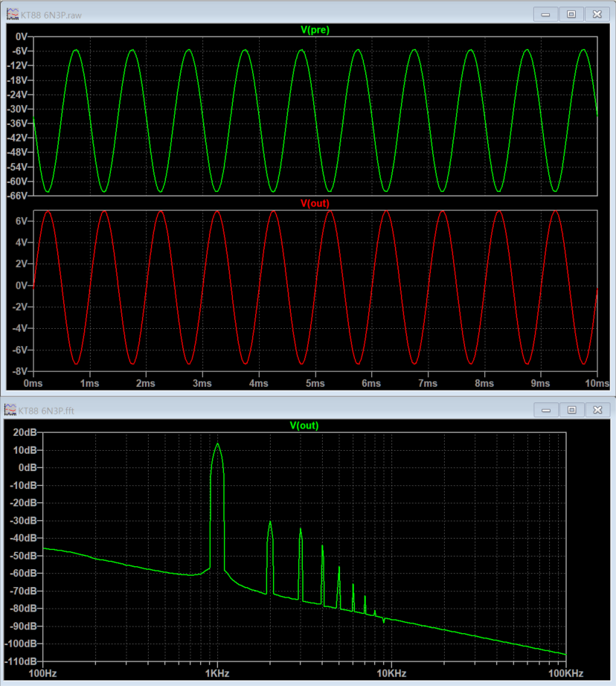Click the second harmonic peak near 2KHz

270,523
